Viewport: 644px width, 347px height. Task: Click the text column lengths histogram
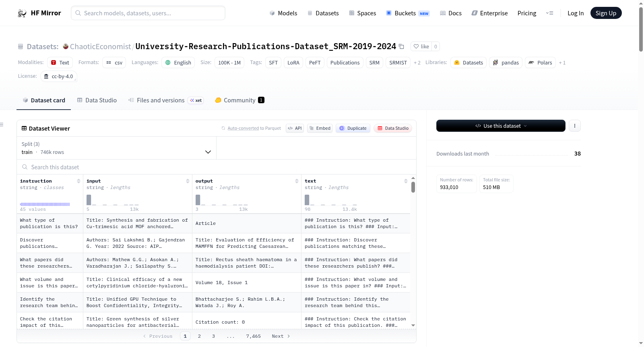pos(331,200)
